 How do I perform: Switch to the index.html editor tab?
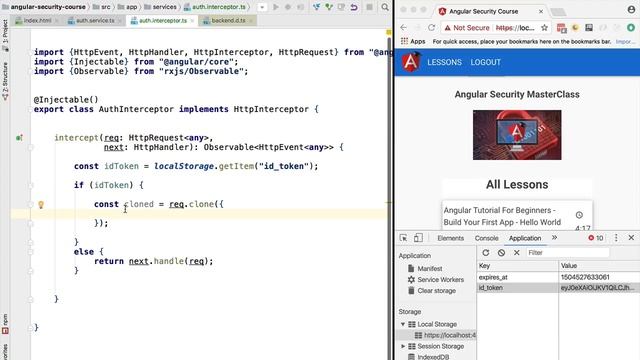pyautogui.click(x=37, y=20)
